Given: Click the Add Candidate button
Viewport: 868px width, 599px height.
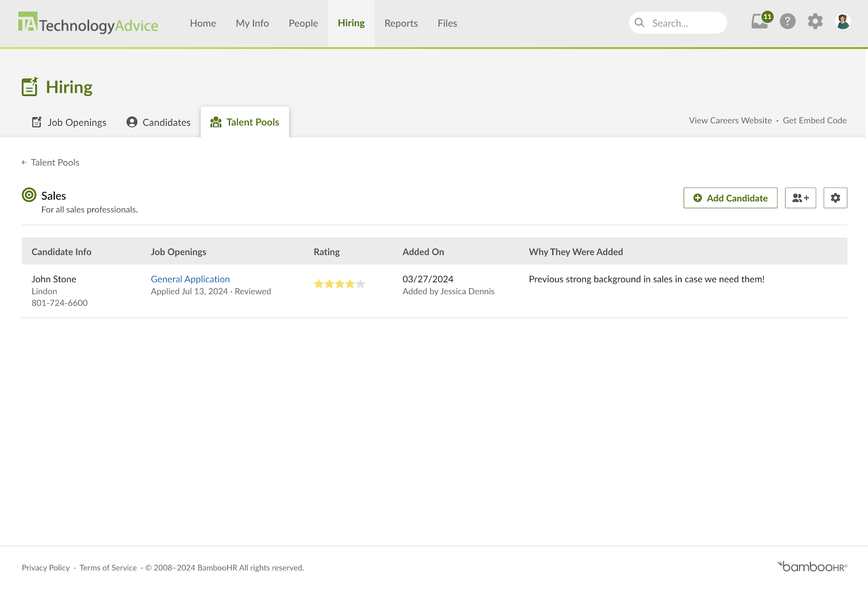Looking at the screenshot, I should (730, 198).
